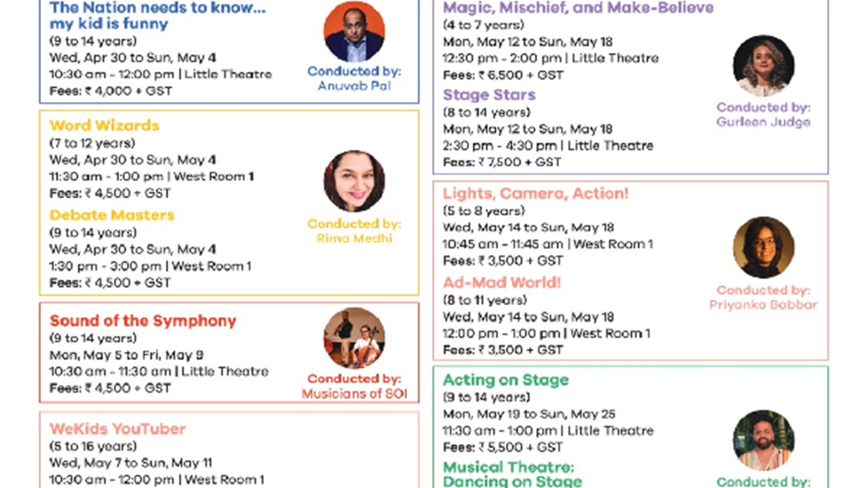The image size is (868, 488).
Task: Click the WeKids YouTuber workshop title
Action: [x=117, y=429]
